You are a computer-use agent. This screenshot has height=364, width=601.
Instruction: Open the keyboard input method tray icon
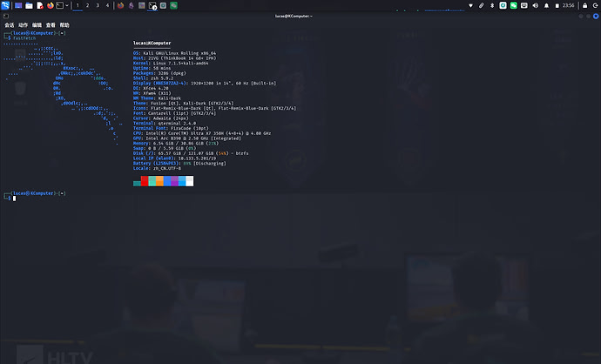click(524, 6)
